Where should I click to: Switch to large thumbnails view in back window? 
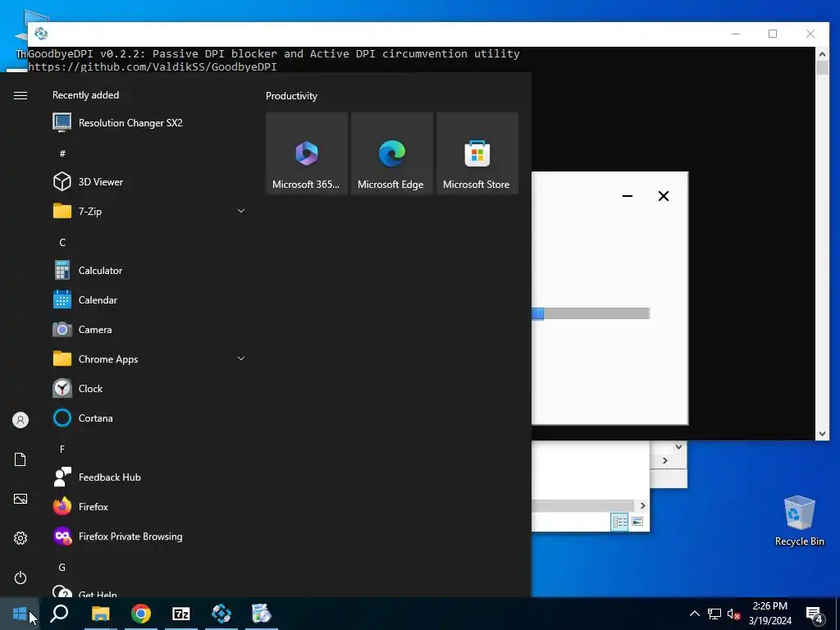(x=637, y=521)
